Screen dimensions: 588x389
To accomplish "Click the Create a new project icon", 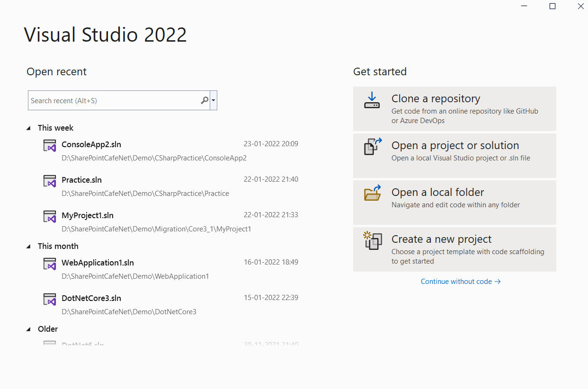I will (373, 240).
